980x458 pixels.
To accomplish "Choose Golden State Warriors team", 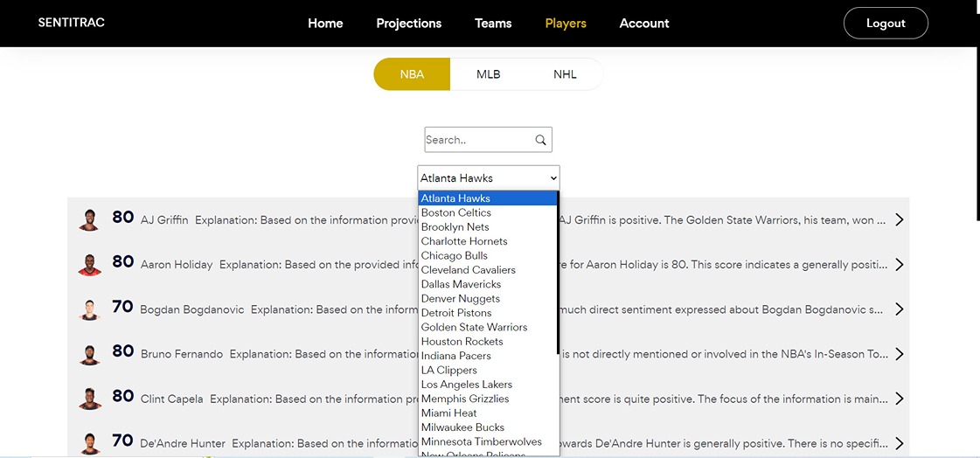I will pos(488,327).
